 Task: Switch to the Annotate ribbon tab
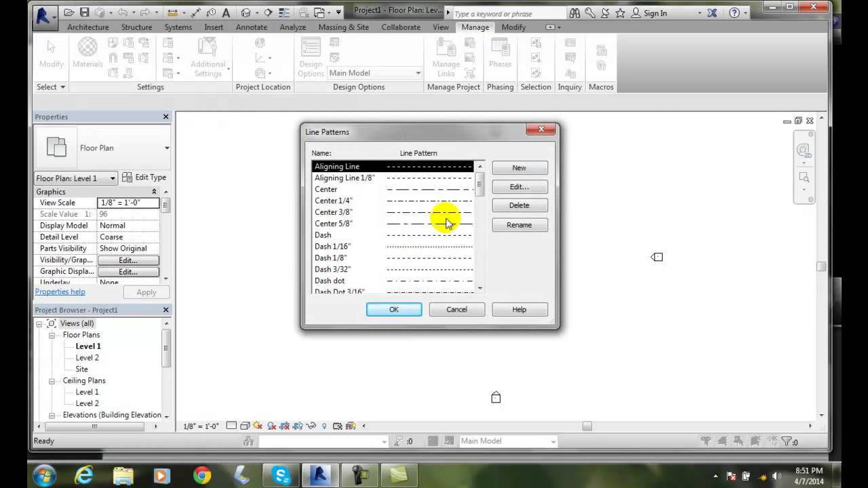[x=251, y=27]
